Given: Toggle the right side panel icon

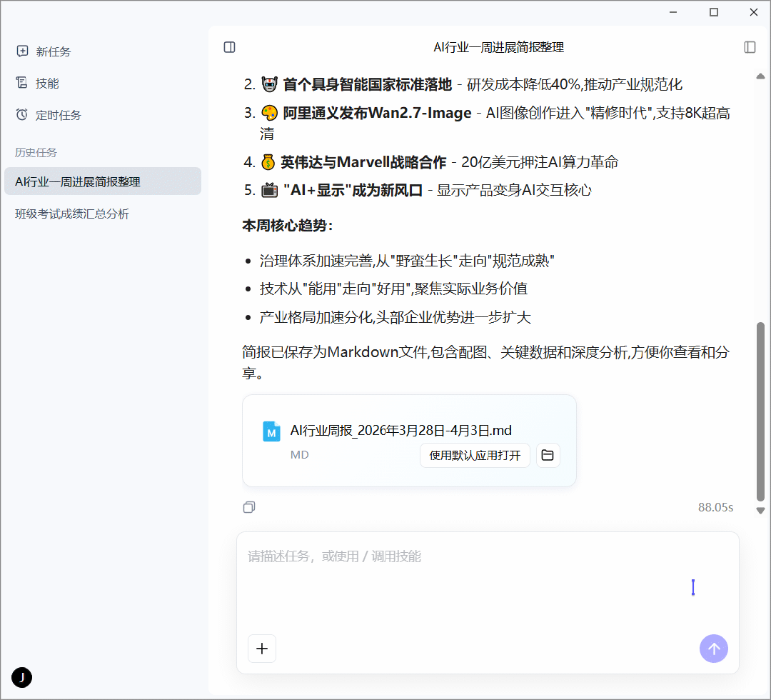Looking at the screenshot, I should tap(750, 47).
